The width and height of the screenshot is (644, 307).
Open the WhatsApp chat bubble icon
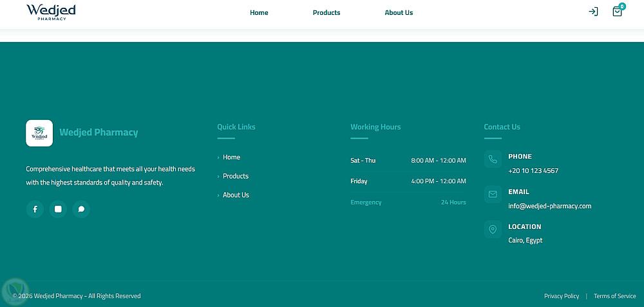click(81, 209)
